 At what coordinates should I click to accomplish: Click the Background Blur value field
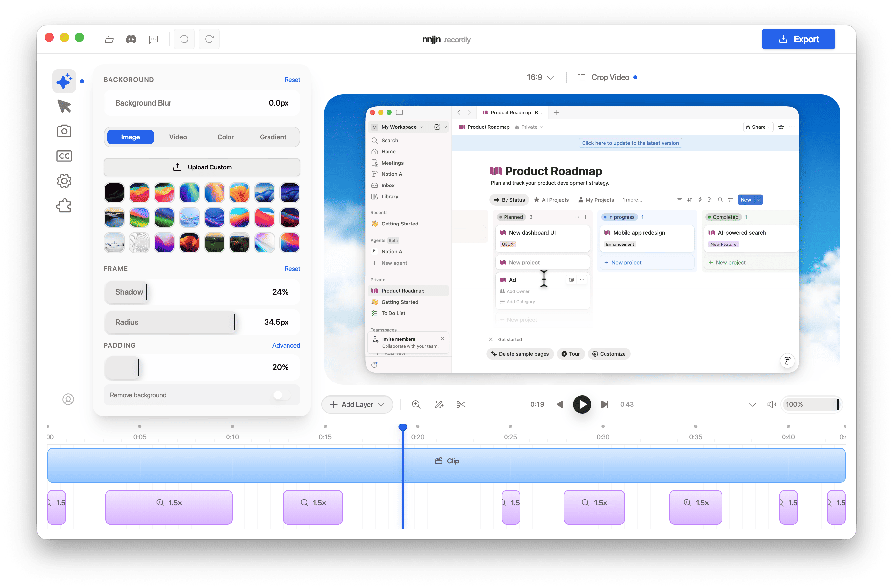[278, 103]
